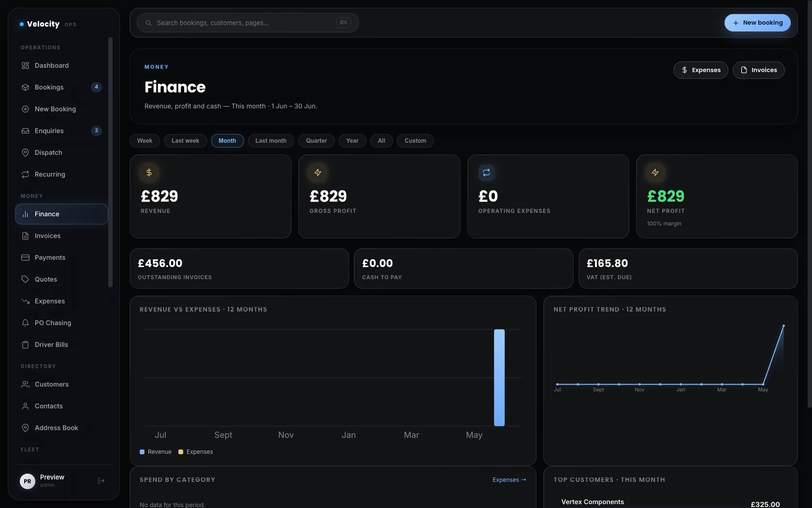Click the £0.00 Cash to Pay card
Viewport: 812px width, 508px height.
(464, 269)
